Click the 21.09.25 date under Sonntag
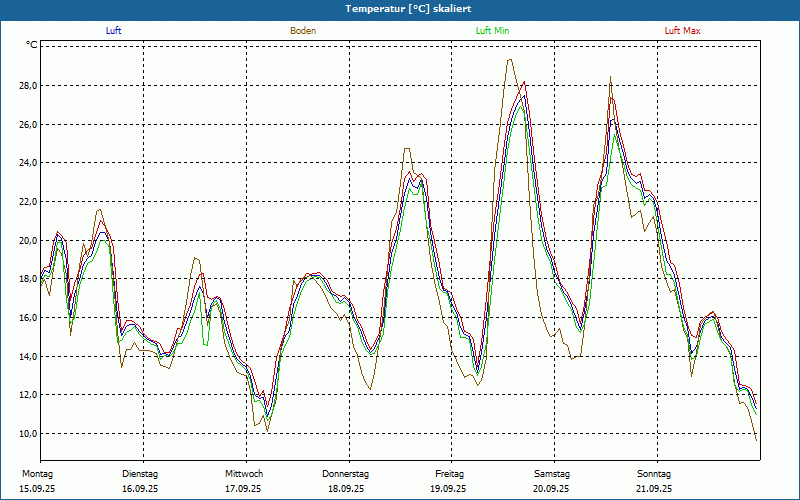The width and height of the screenshot is (800, 500). pos(654,489)
